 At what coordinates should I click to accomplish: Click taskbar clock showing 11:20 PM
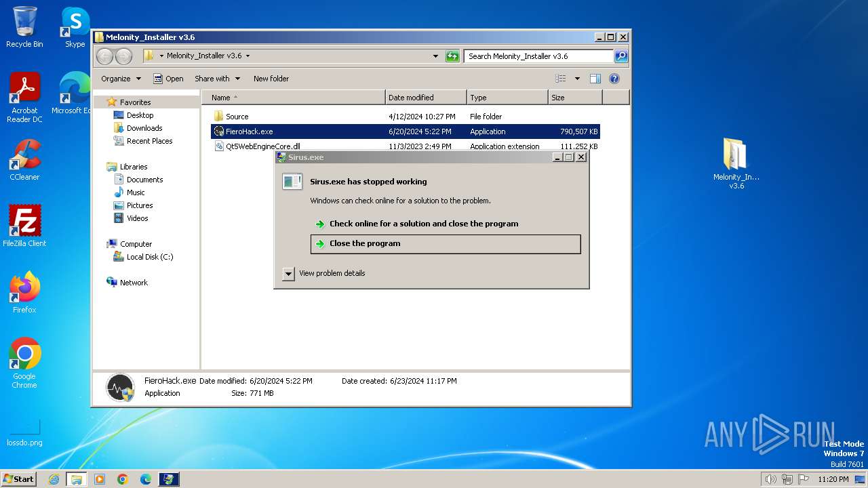pyautogui.click(x=833, y=479)
